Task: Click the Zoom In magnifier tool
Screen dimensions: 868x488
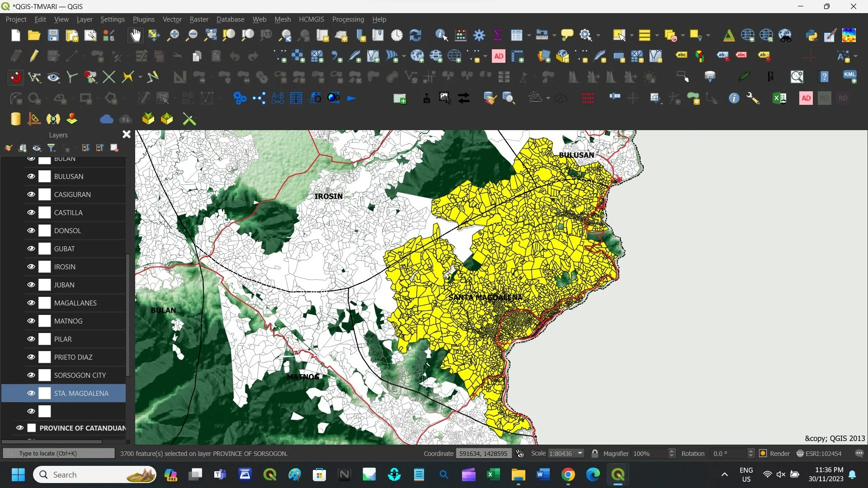Action: tap(173, 35)
